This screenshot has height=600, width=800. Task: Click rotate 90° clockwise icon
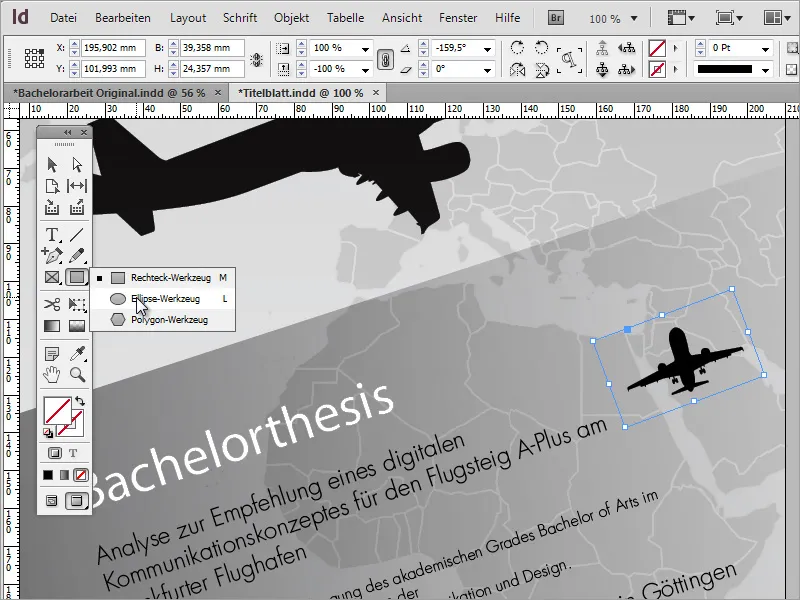[x=517, y=48]
